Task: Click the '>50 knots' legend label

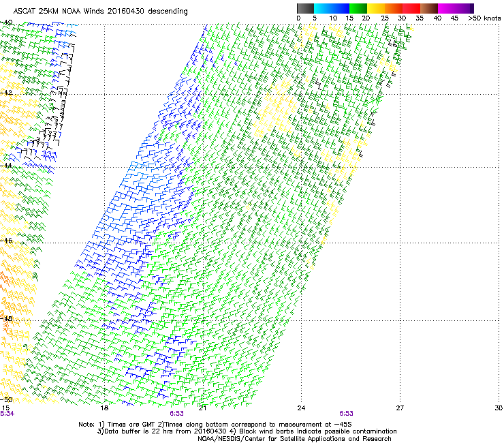Action: pyautogui.click(x=484, y=18)
